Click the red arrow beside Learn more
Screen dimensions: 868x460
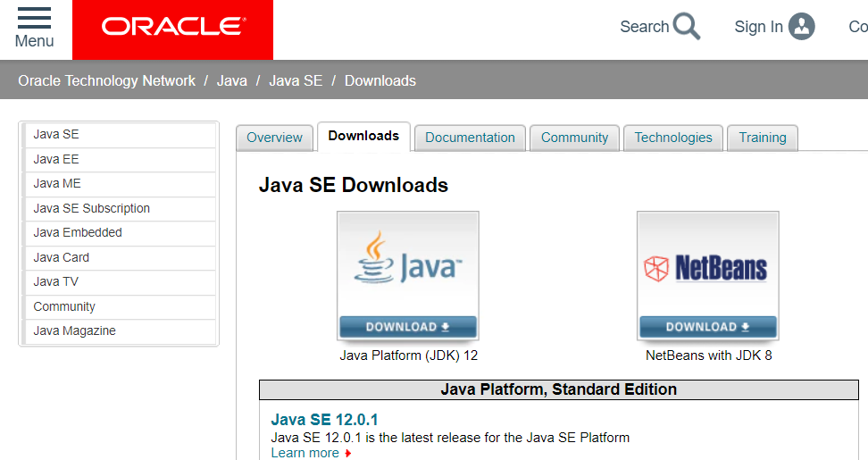click(x=347, y=454)
